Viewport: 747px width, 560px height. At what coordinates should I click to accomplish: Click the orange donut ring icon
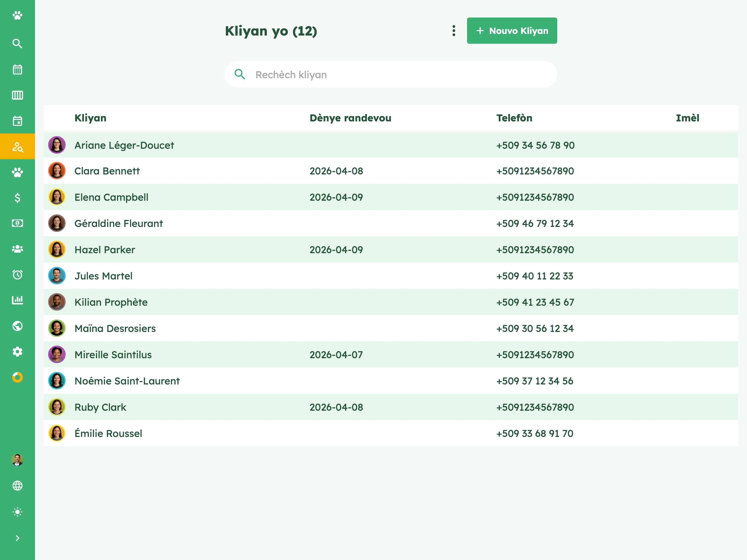click(x=17, y=377)
